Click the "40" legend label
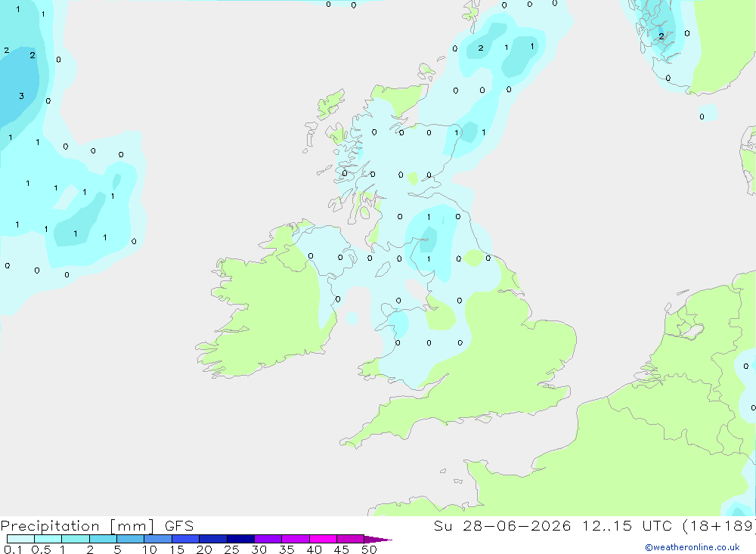The width and height of the screenshot is (756, 554). tap(314, 549)
